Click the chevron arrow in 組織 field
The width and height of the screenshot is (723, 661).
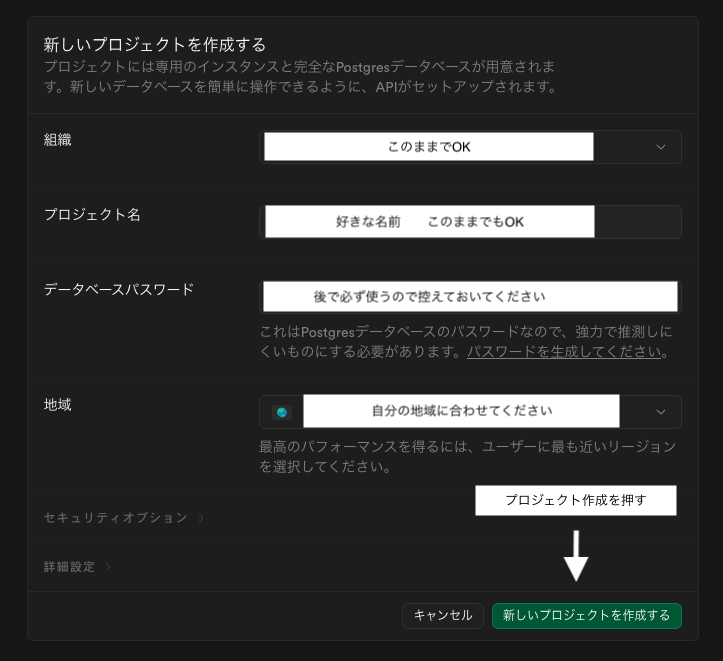pyautogui.click(x=660, y=147)
